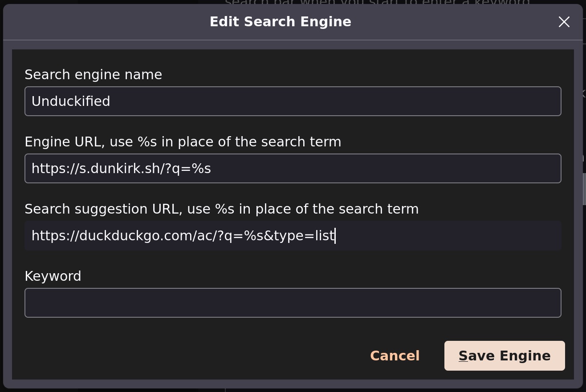Screen dimensions: 586x392
Task: Click the Save Engine button
Action: (504, 356)
